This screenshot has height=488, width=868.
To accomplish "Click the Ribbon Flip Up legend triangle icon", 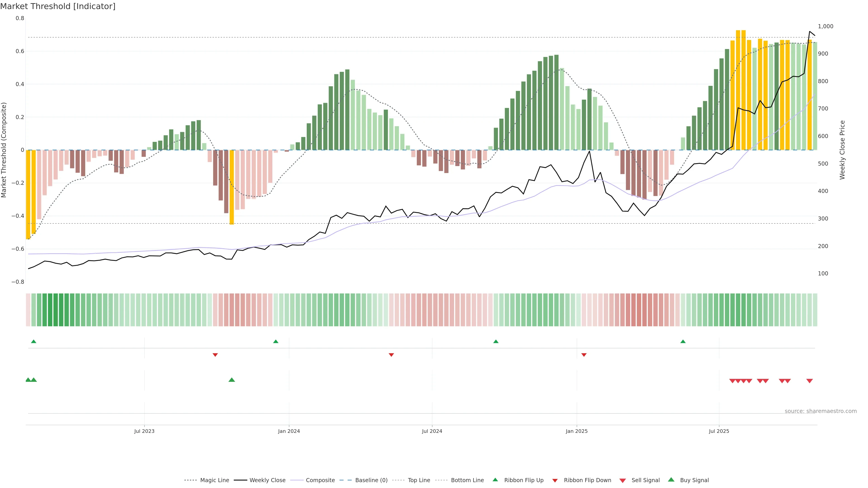I will point(495,480).
